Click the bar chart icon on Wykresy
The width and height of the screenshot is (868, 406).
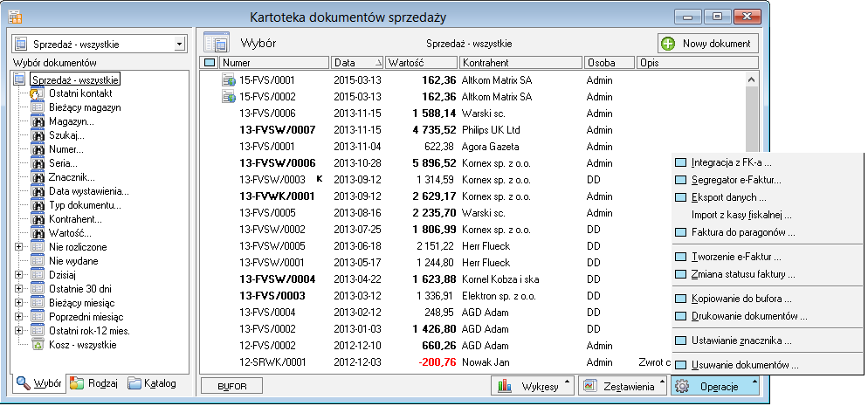[505, 387]
